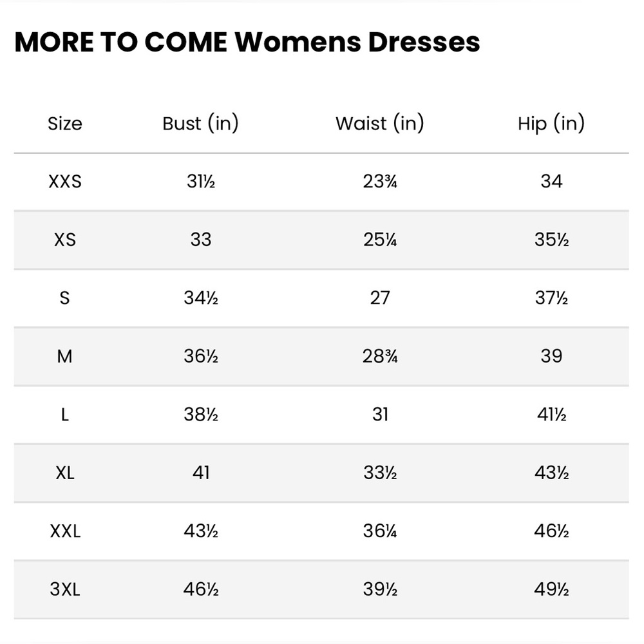Click the S size row label

click(x=65, y=298)
